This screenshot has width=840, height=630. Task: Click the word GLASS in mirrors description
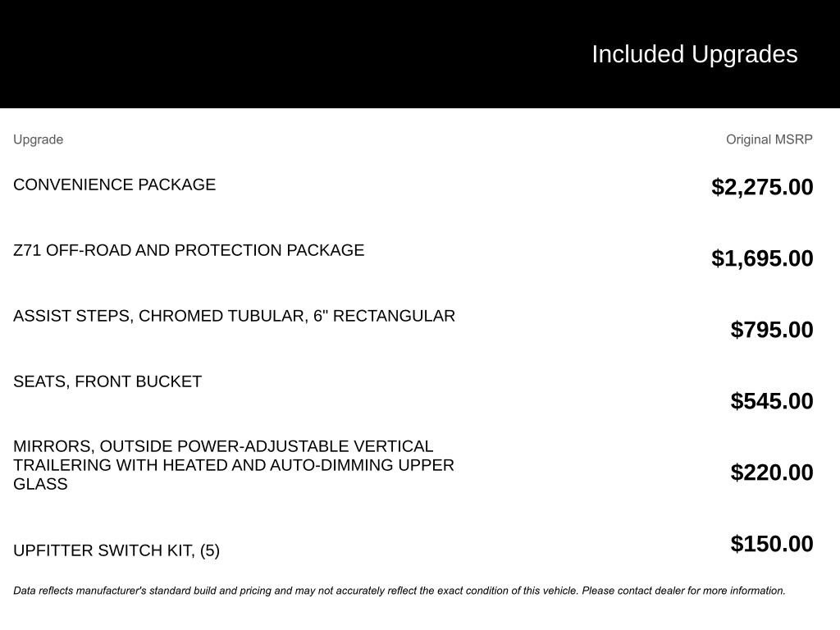[x=40, y=484]
